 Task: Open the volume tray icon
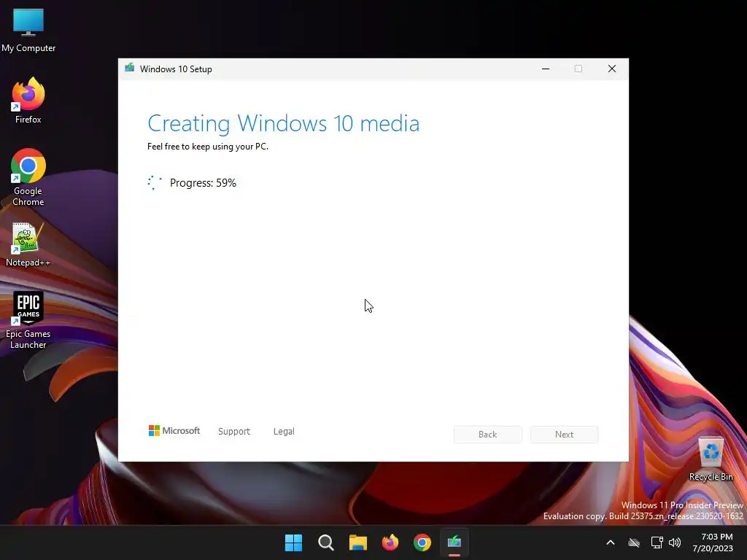(675, 542)
